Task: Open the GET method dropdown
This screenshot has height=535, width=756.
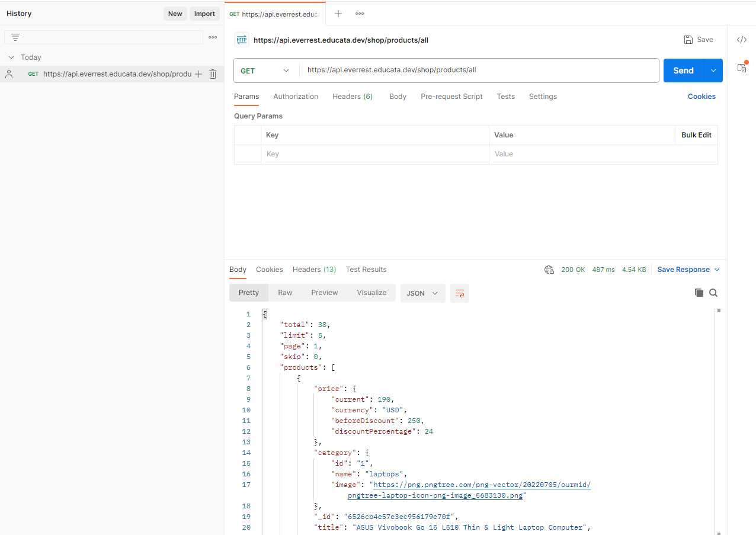Action: [266, 71]
